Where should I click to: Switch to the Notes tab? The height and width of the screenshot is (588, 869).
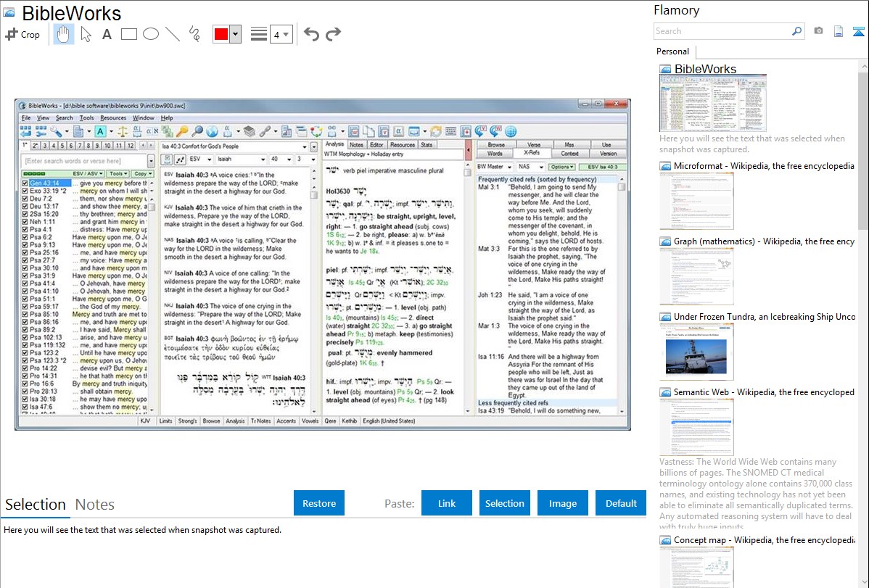point(95,505)
